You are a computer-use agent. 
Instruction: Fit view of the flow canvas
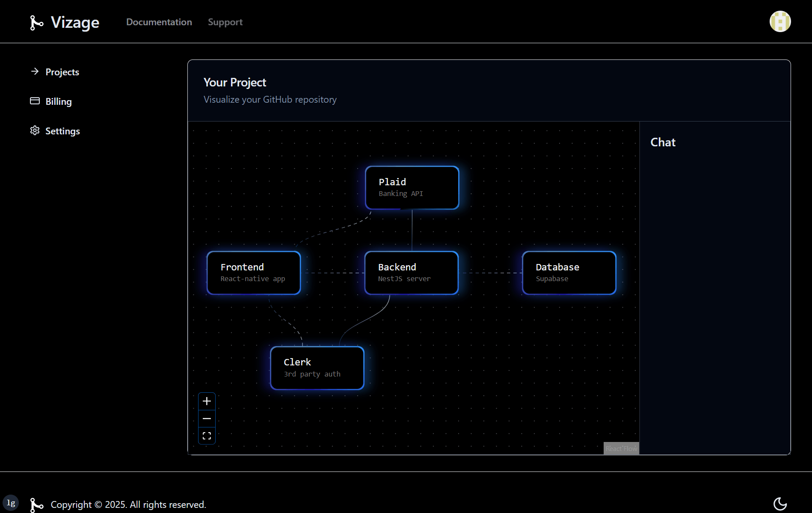click(207, 436)
